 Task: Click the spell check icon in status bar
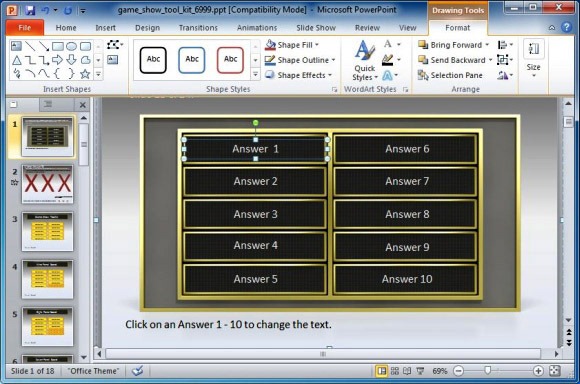click(137, 371)
